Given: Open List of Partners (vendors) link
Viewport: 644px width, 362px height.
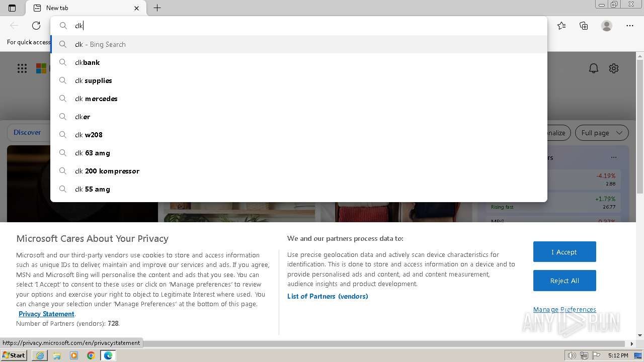Looking at the screenshot, I should click(328, 296).
